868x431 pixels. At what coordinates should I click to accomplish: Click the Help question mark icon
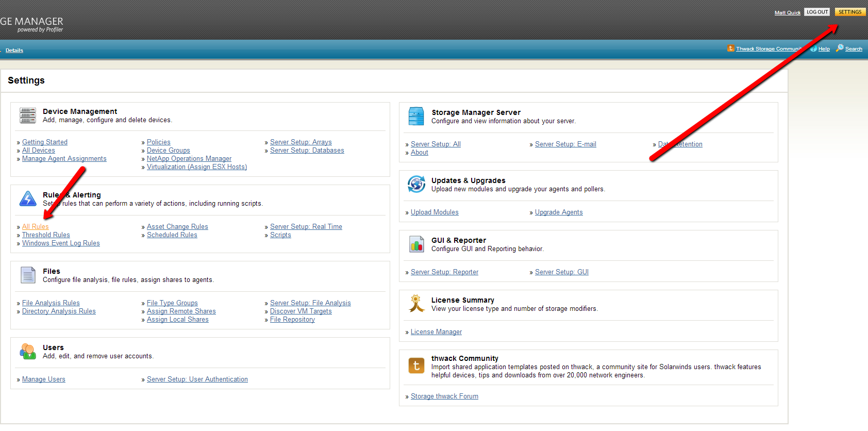[x=813, y=48]
